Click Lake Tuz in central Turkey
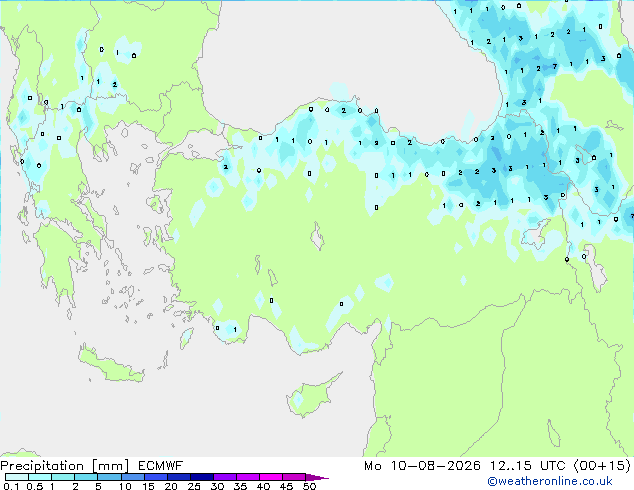Viewport: 634px width, 490px height. point(317,236)
